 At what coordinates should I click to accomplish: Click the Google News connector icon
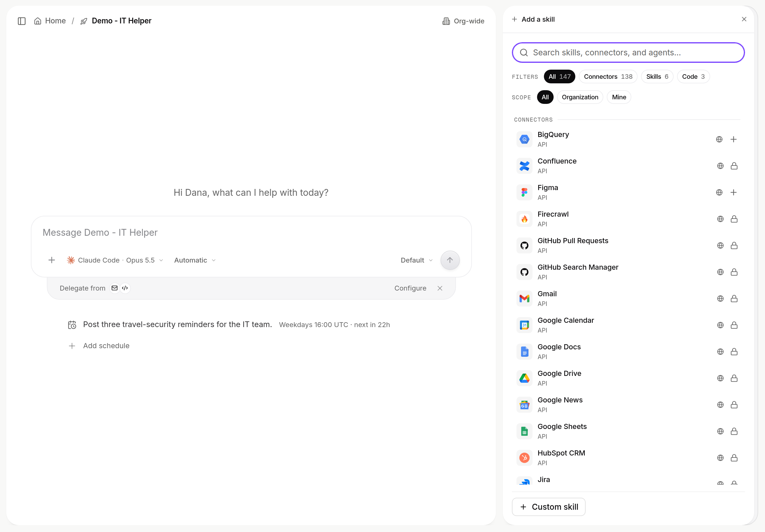pos(524,405)
